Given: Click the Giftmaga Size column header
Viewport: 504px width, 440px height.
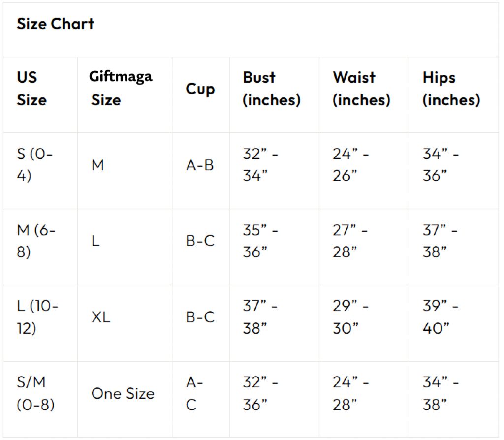Looking at the screenshot, I should pos(121,89).
